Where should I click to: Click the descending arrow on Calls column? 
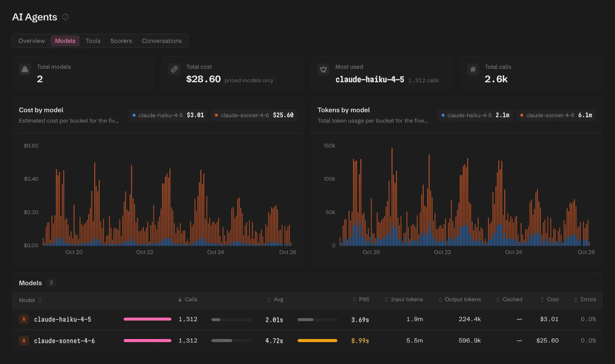[x=180, y=299]
